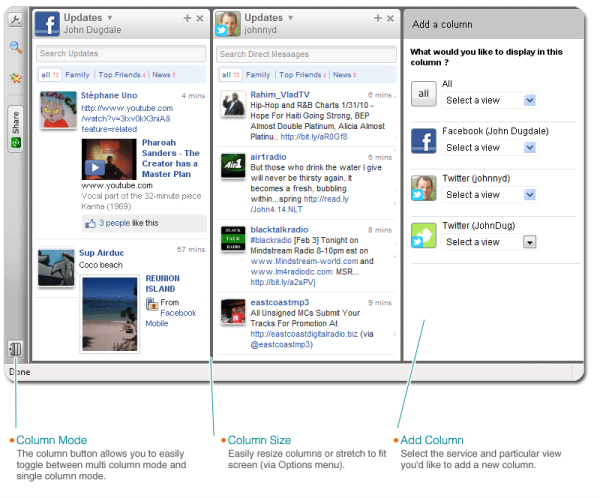Open the youtube.com watch URL link

(x=127, y=119)
